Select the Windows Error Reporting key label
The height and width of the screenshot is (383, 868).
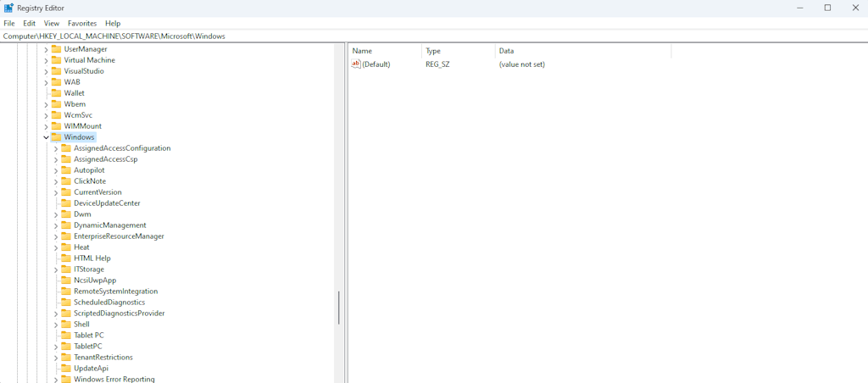[114, 379]
